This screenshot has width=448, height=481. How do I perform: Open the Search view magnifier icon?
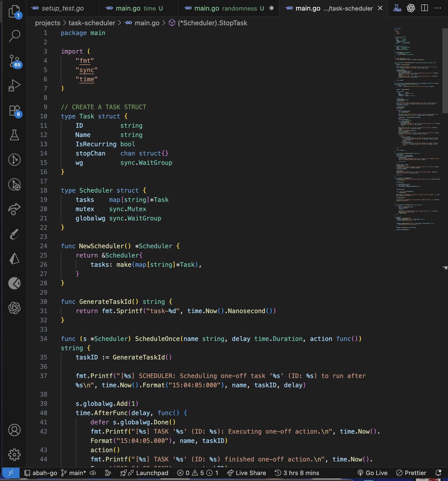pos(14,35)
